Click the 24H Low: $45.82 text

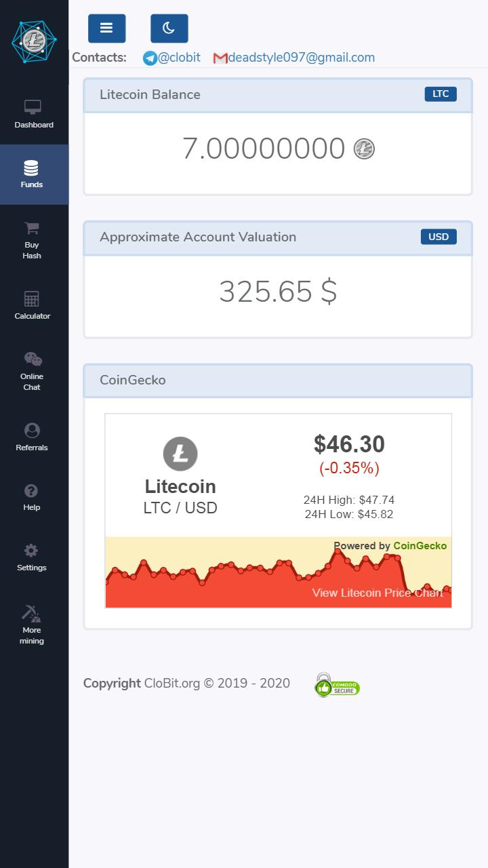[349, 514]
